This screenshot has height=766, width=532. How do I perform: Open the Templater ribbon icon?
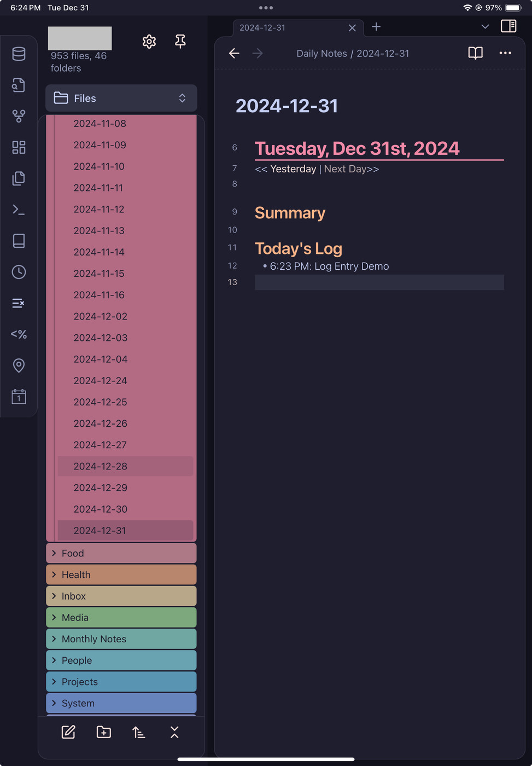19,334
